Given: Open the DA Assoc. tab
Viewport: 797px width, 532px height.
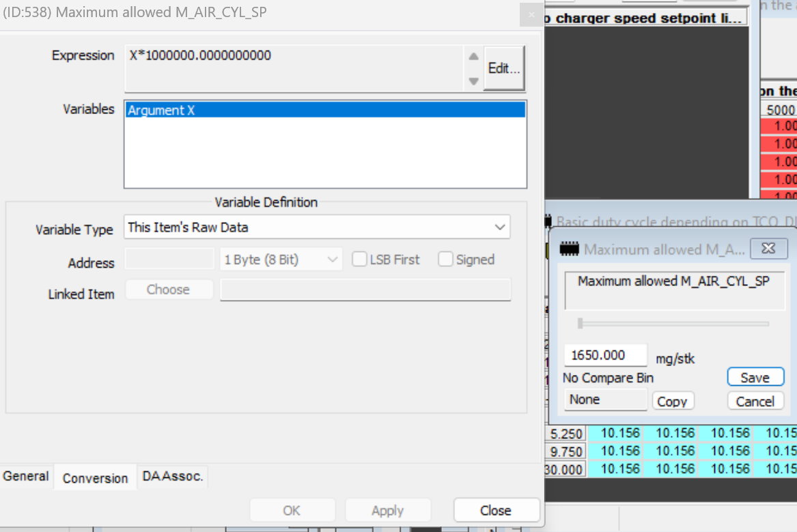Looking at the screenshot, I should click(x=172, y=476).
